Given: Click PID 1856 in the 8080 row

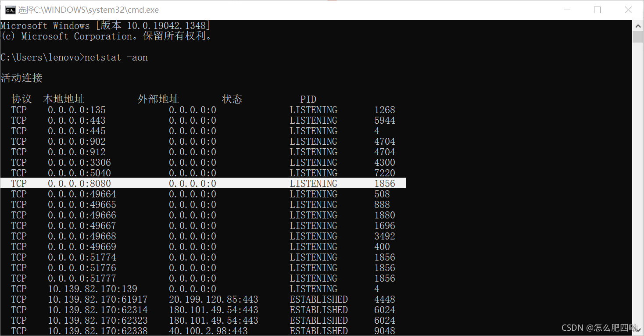Looking at the screenshot, I should [385, 184].
